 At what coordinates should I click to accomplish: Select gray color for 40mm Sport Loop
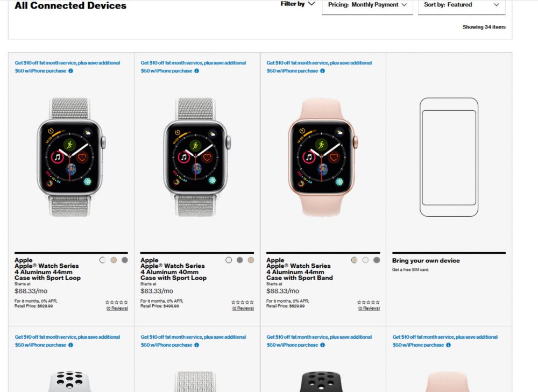click(x=240, y=260)
